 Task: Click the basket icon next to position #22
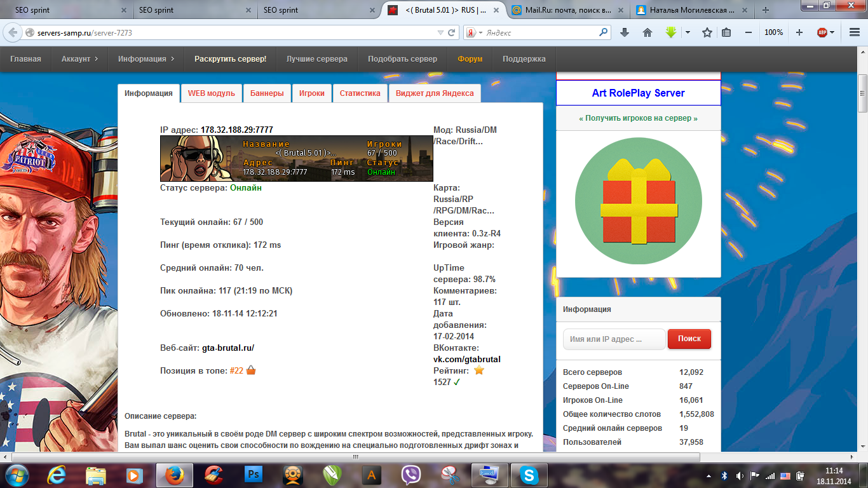pyautogui.click(x=251, y=370)
